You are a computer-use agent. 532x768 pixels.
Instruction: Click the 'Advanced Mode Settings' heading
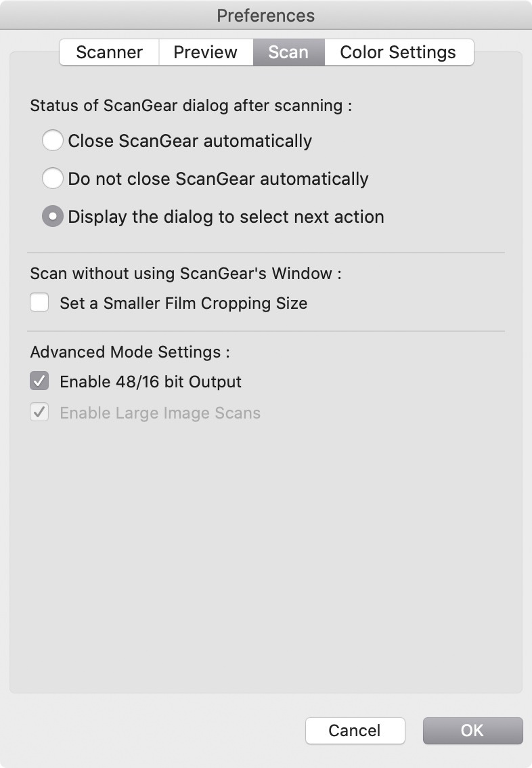pyautogui.click(x=130, y=352)
